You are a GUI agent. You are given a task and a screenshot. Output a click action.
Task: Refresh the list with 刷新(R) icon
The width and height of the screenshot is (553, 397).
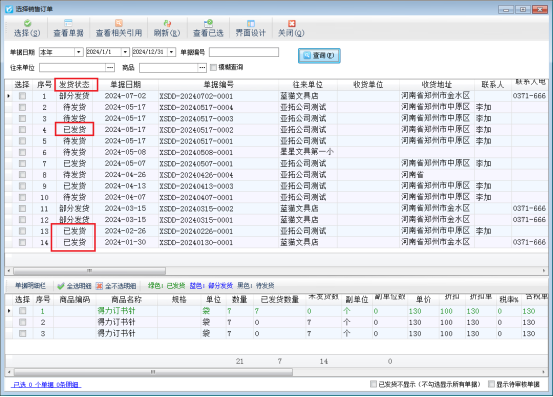pyautogui.click(x=167, y=24)
